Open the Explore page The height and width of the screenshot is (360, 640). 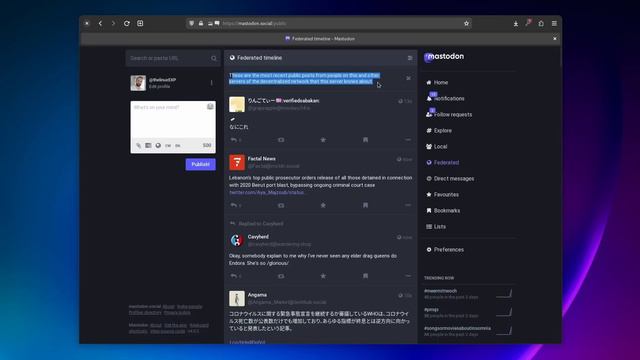(439, 131)
